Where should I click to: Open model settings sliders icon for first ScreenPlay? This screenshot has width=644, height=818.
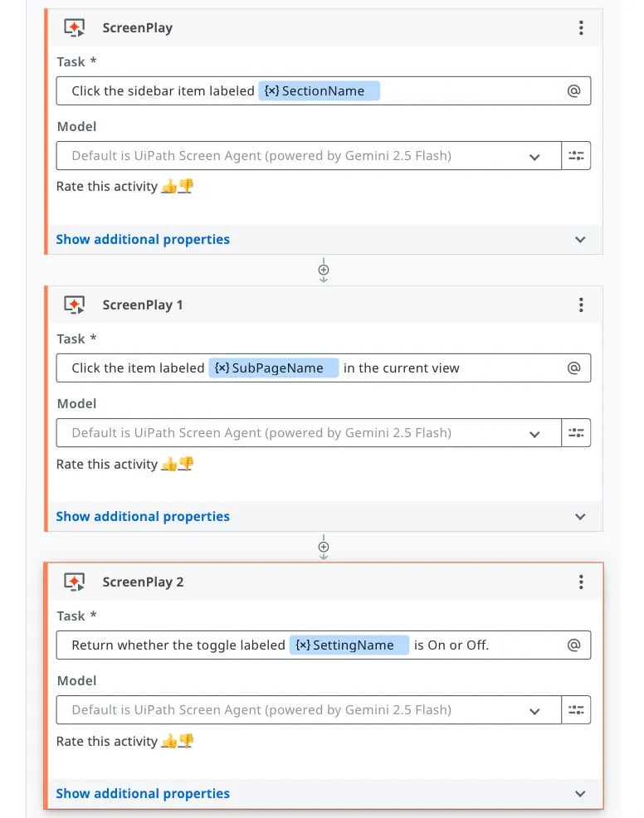point(576,155)
